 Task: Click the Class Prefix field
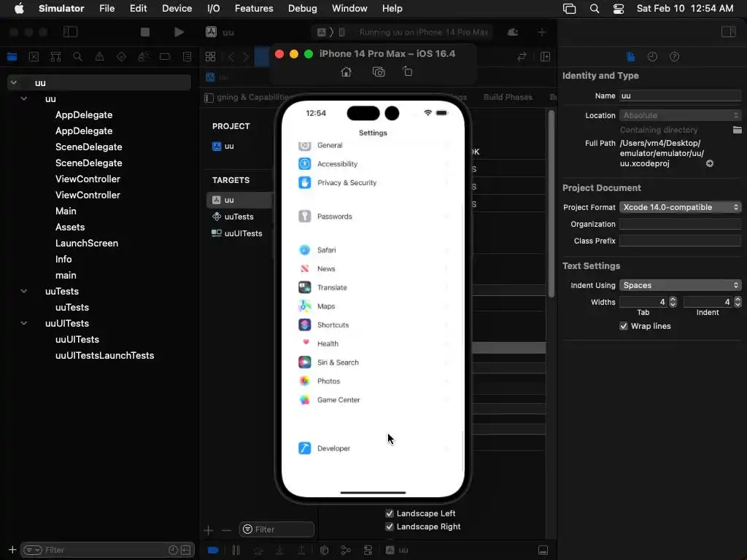[x=681, y=241]
